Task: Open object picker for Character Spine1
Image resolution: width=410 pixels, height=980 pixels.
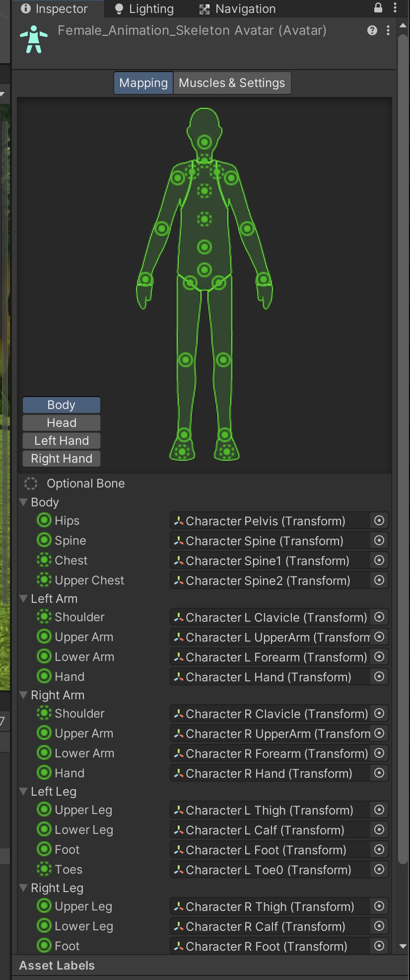Action: click(379, 561)
